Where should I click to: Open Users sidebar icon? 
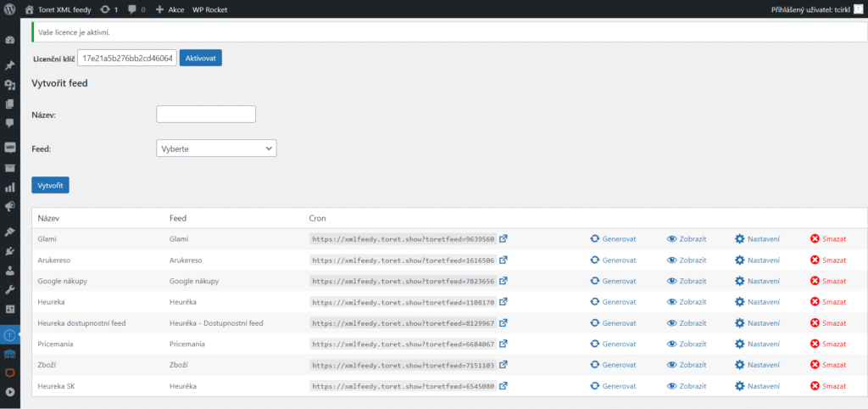coord(9,271)
